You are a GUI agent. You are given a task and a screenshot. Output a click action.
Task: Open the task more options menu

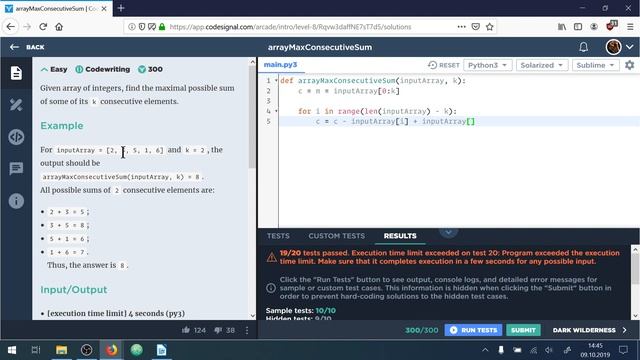click(247, 330)
